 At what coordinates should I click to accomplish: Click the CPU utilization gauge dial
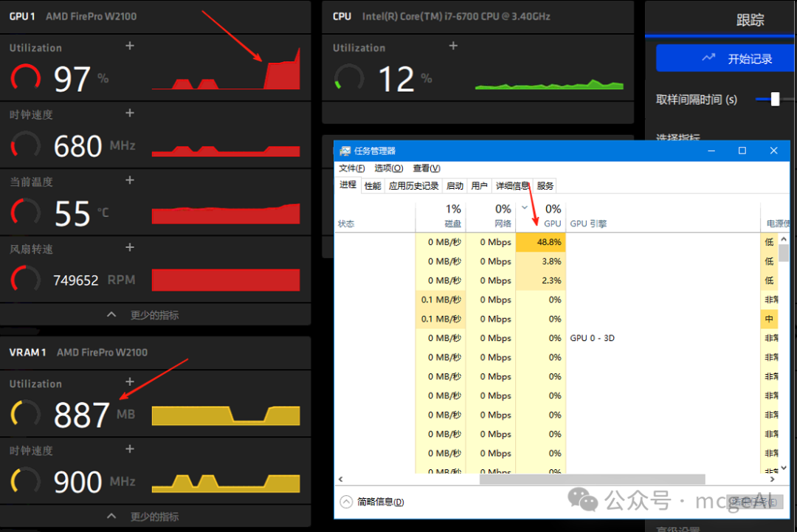tap(349, 77)
